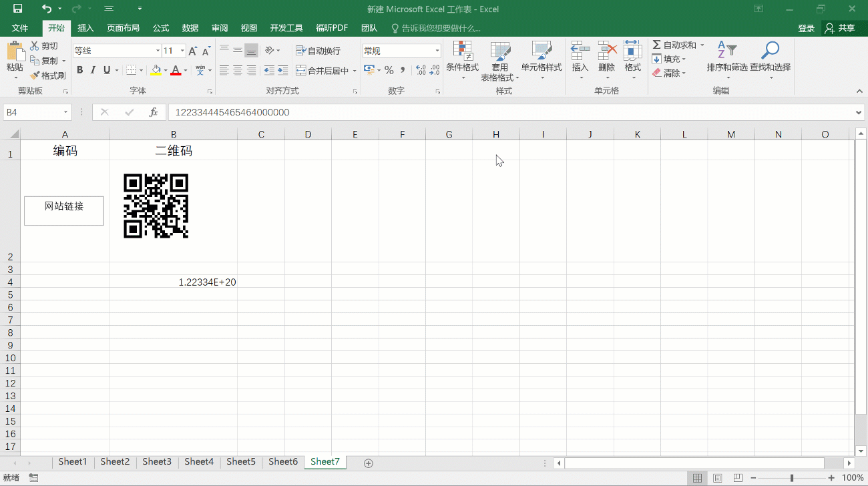Activate the Format Painter brush

tap(47, 75)
